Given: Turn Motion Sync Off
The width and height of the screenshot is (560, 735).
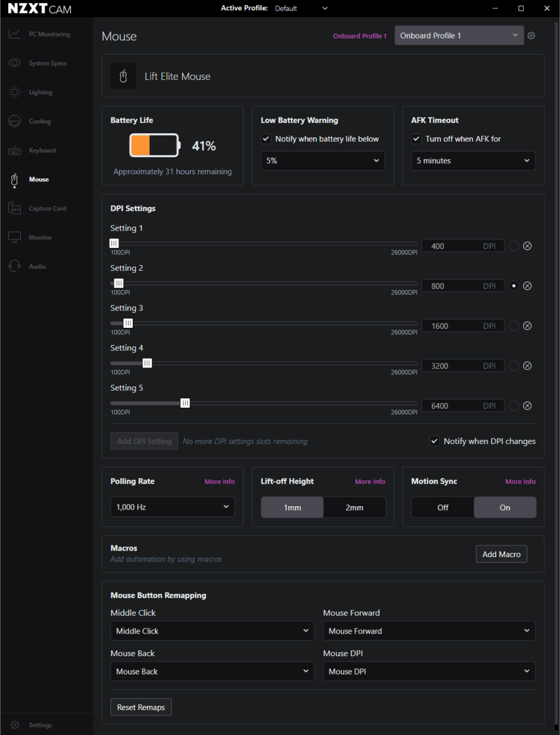Looking at the screenshot, I should (443, 507).
